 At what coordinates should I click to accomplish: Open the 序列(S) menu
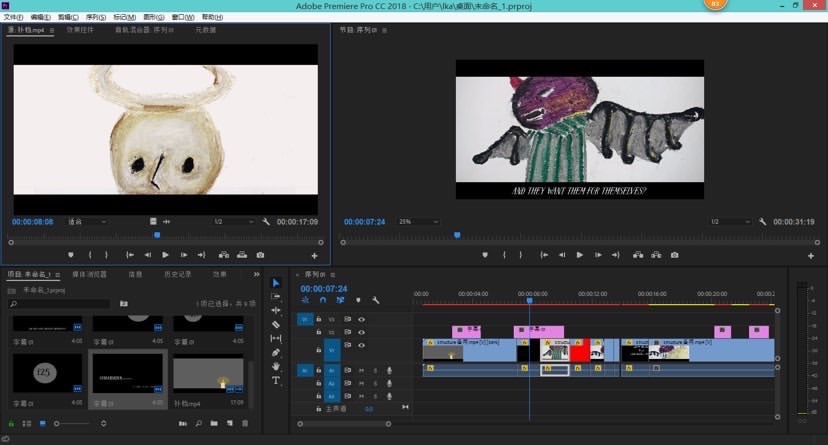coord(96,17)
